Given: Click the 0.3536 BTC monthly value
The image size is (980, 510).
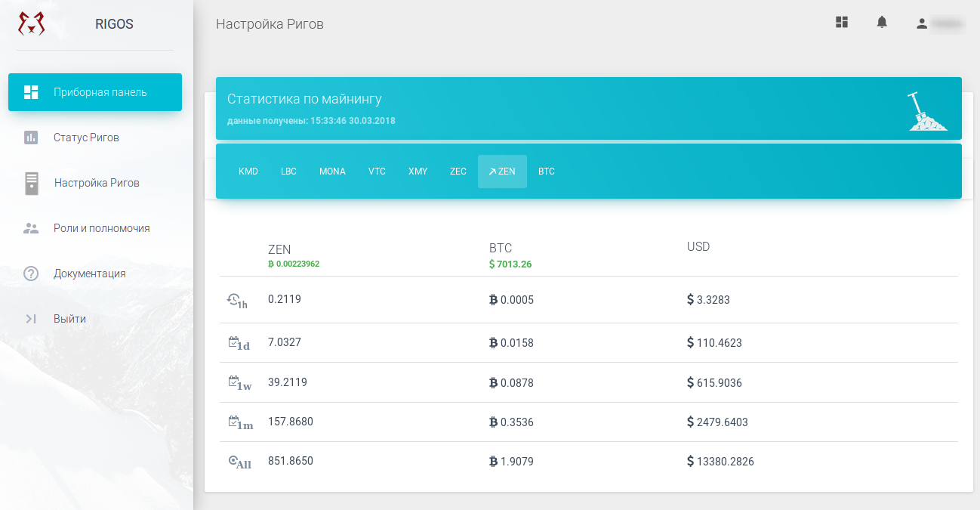Looking at the screenshot, I should (x=511, y=422).
